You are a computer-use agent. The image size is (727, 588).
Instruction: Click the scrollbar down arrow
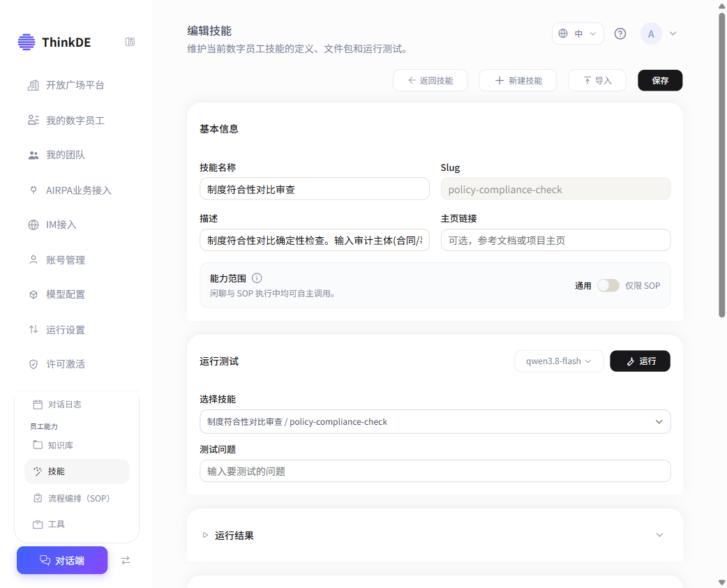[722, 582]
